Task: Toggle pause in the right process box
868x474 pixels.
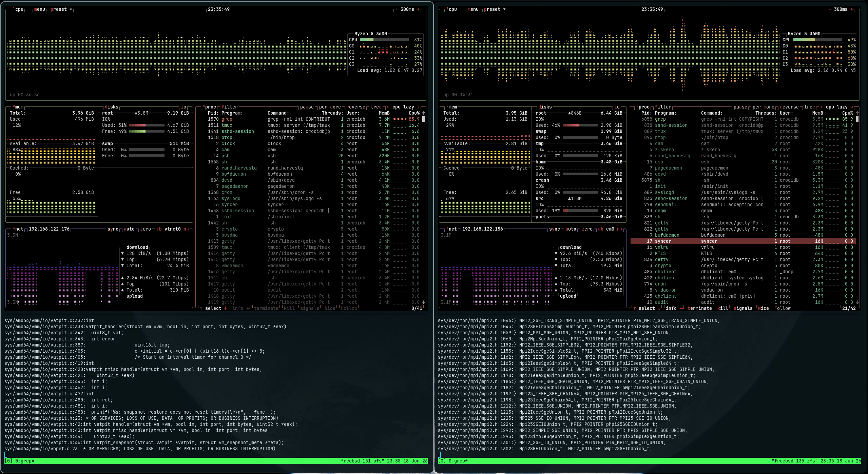Action: coord(740,107)
